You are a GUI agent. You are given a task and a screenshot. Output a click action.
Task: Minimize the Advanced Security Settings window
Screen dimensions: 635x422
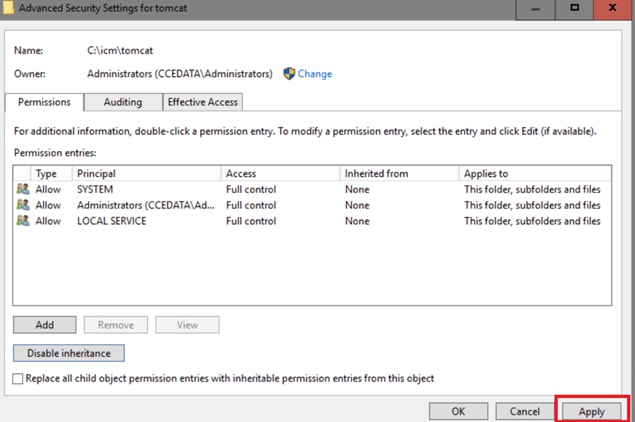[x=535, y=9]
